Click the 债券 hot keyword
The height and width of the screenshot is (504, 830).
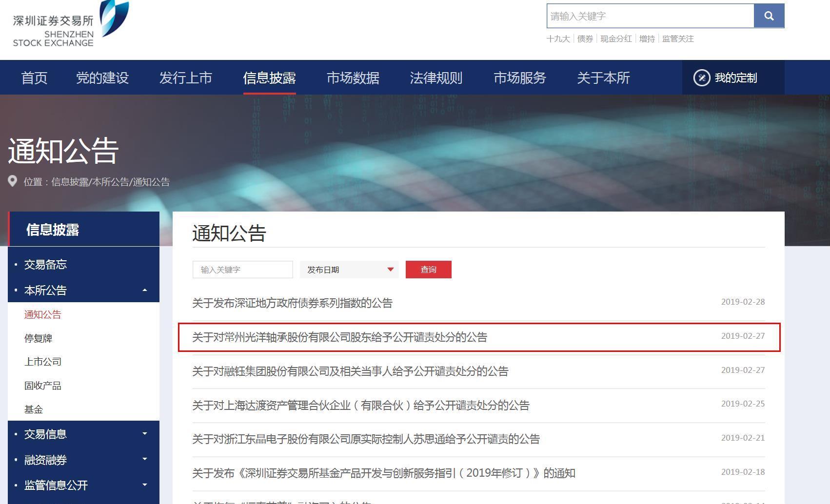585,39
